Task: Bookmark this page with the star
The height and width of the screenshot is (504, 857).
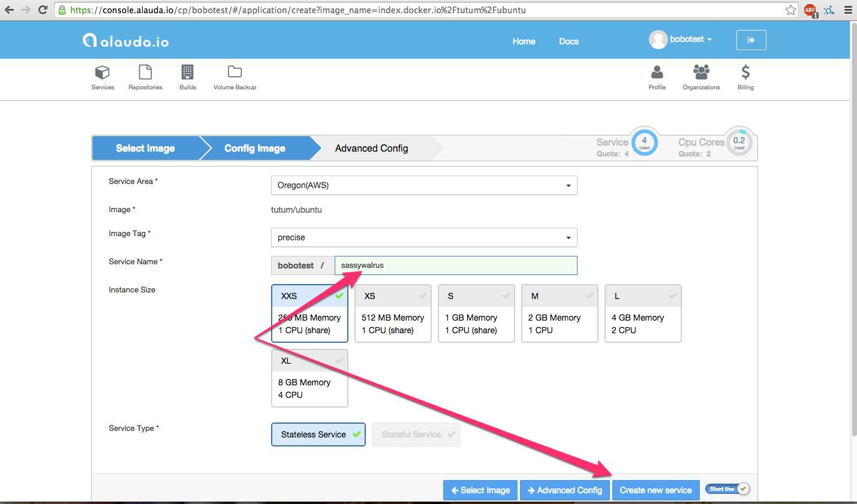Action: coord(790,10)
